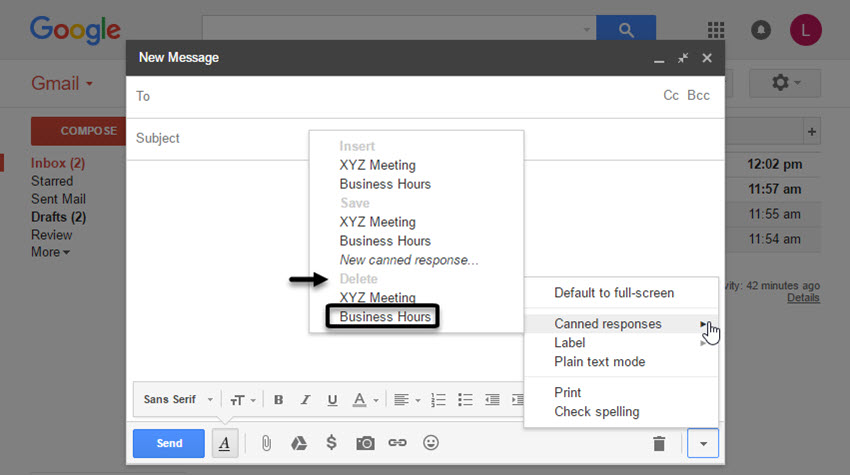Open more options arrow in compose
Viewport: 850px width, 475px height.
click(x=703, y=444)
